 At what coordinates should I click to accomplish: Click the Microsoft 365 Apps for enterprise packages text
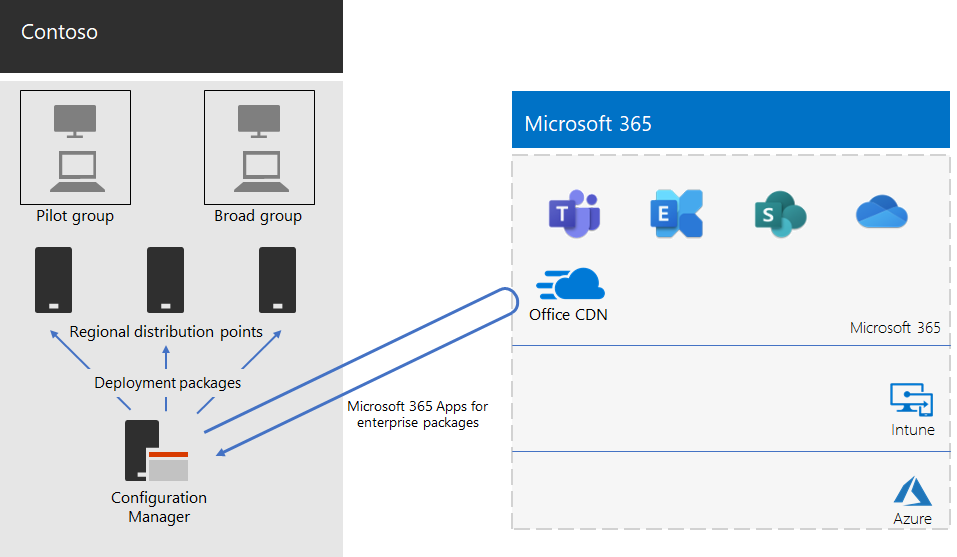(417, 414)
